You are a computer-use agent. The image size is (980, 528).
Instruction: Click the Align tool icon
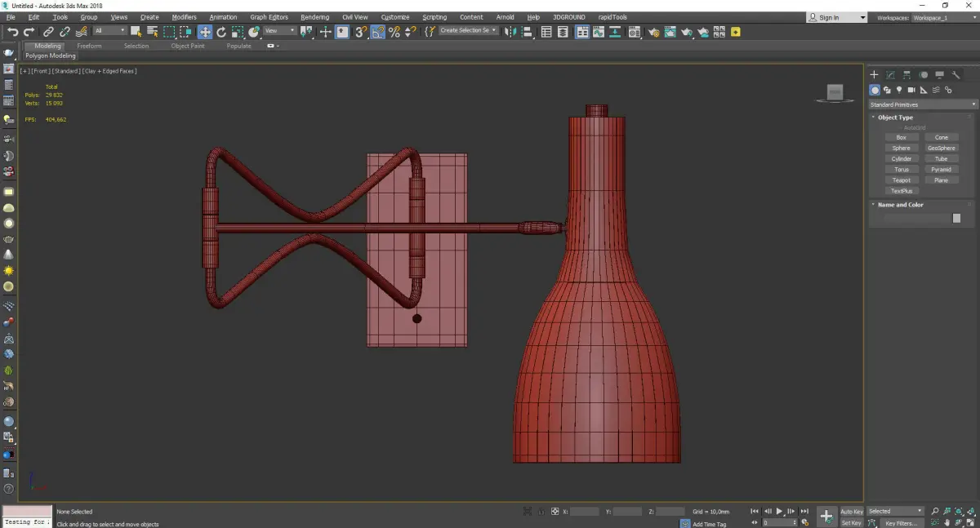click(x=527, y=32)
